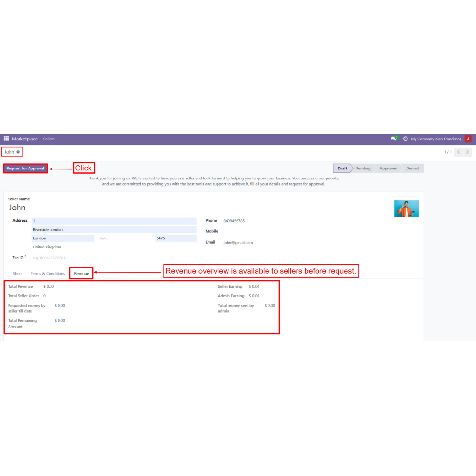This screenshot has width=476, height=476.
Task: Open the Sellers menu
Action: pos(49,139)
